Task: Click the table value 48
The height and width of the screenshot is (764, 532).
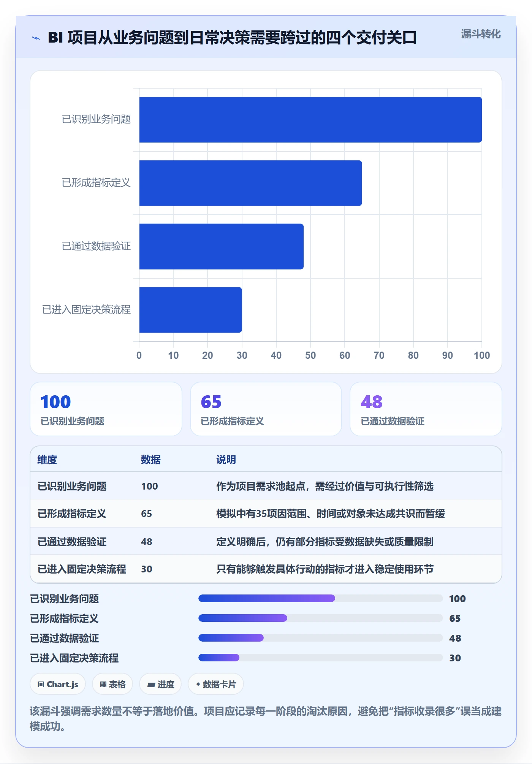Action: (x=146, y=542)
